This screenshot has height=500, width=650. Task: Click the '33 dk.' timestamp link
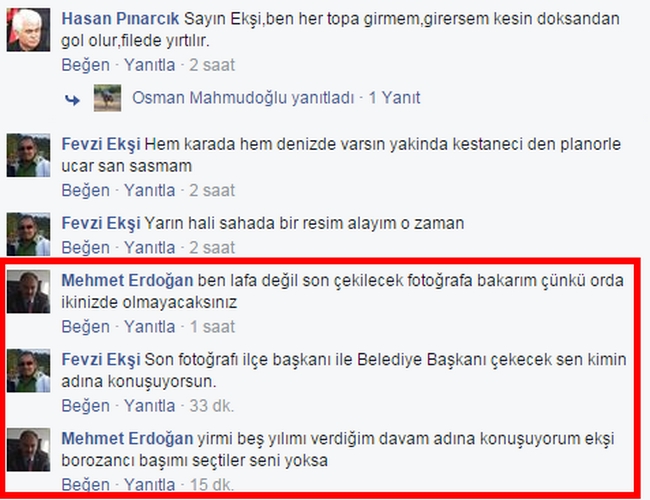(x=211, y=406)
